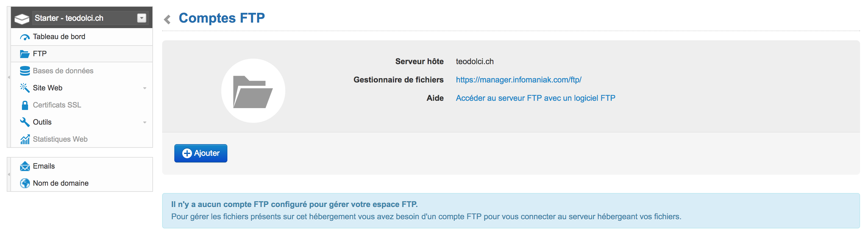Click the envelope icon beside Emails
The width and height of the screenshot is (868, 237).
(x=25, y=166)
